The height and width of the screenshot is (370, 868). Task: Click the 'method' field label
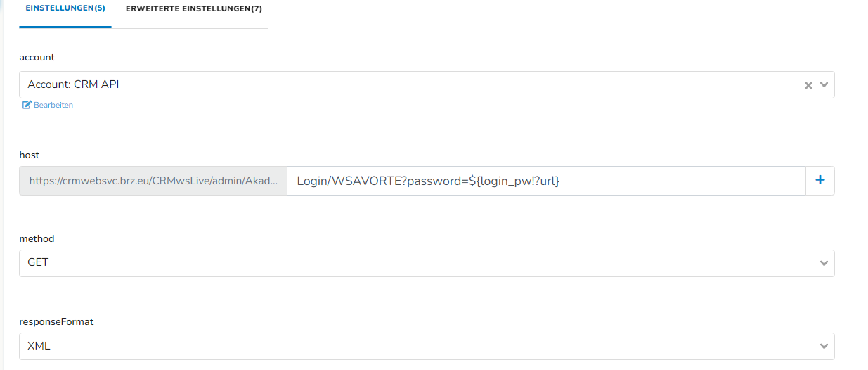37,238
